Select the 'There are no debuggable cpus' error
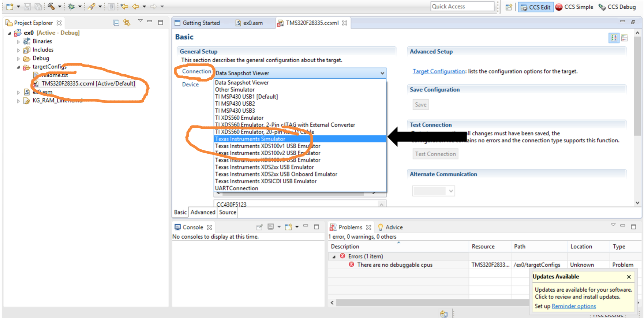 pos(395,265)
